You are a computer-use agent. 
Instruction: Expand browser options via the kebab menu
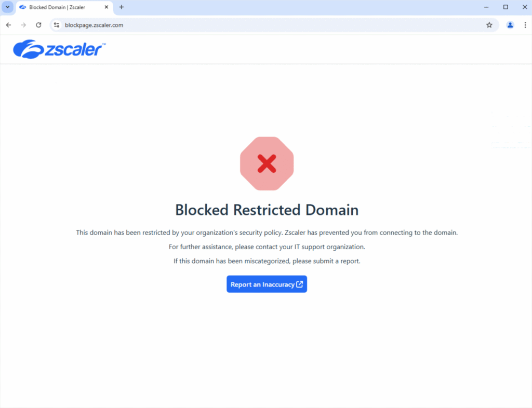[x=525, y=24]
